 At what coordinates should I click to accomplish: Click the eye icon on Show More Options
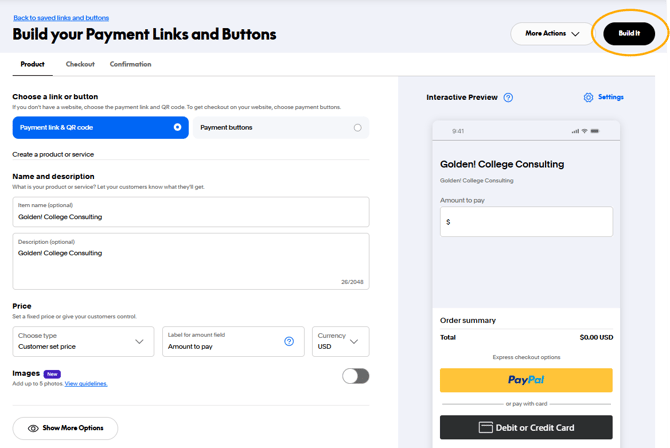coord(33,428)
